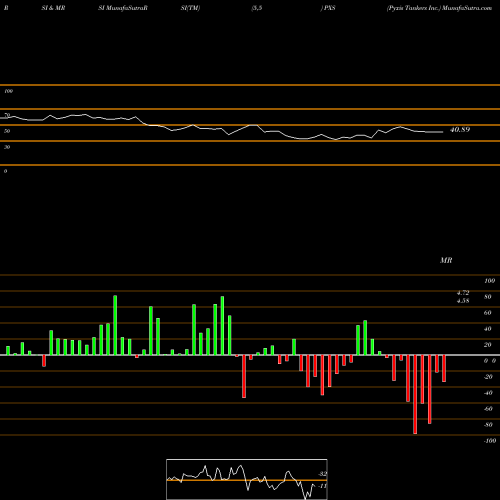This screenshot has height=500, width=500.
Task: Click the MR axis label -40
Action: click(488, 393)
